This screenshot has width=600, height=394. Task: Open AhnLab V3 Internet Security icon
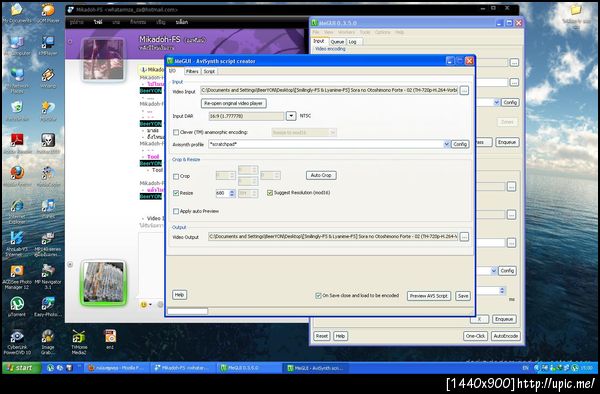(17, 243)
